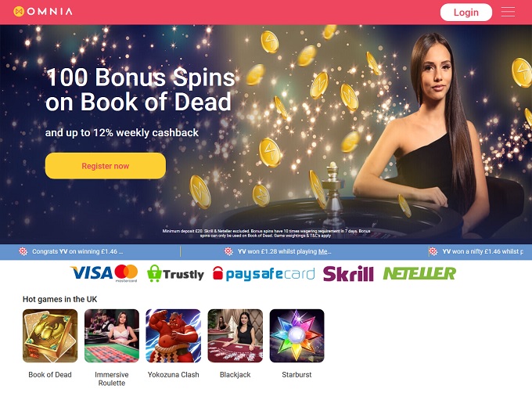Click the Trustly payment logo
This screenshot has width=532, height=400.
175,274
